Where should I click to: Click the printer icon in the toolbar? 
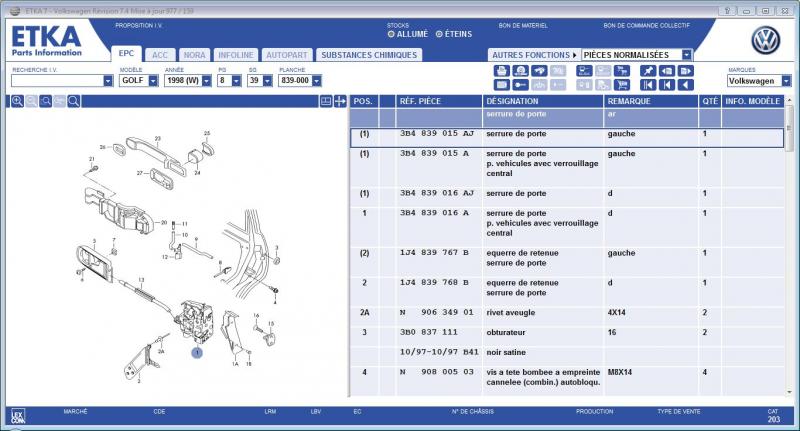[x=502, y=70]
